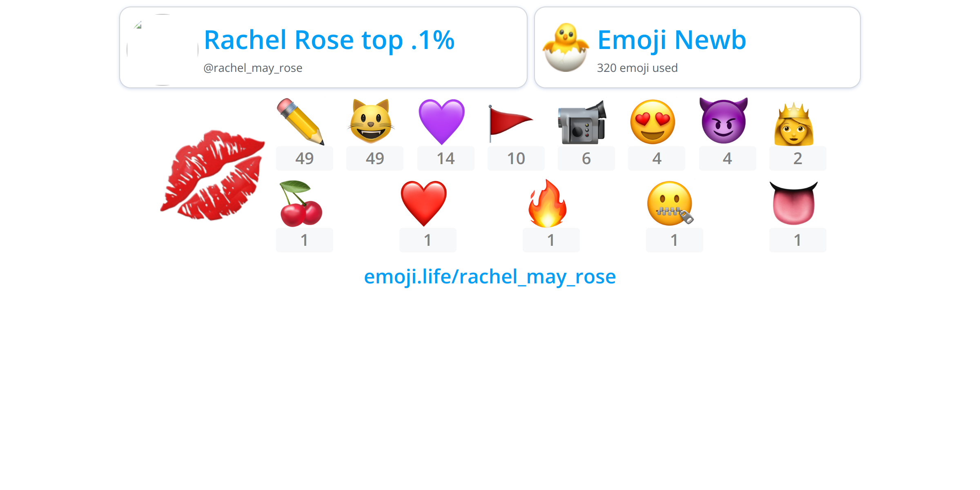Image resolution: width=980 pixels, height=490 pixels.
Task: Select the pencil emoji
Action: (301, 122)
